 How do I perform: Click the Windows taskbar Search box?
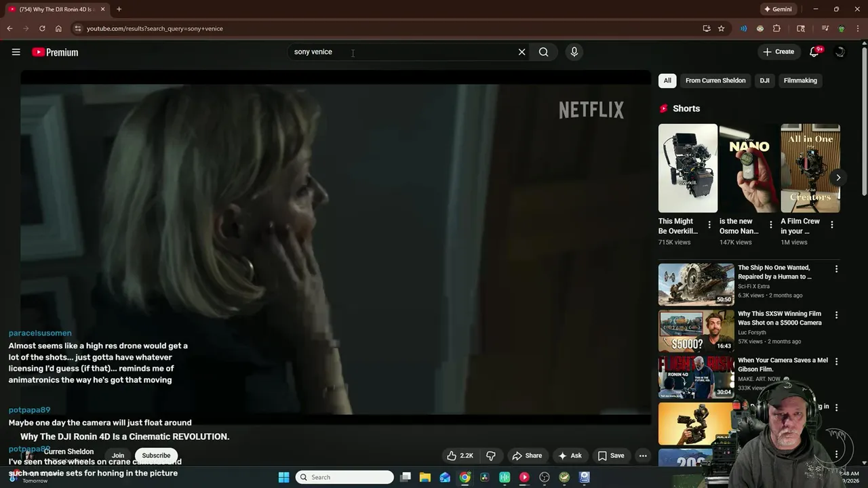pyautogui.click(x=344, y=477)
